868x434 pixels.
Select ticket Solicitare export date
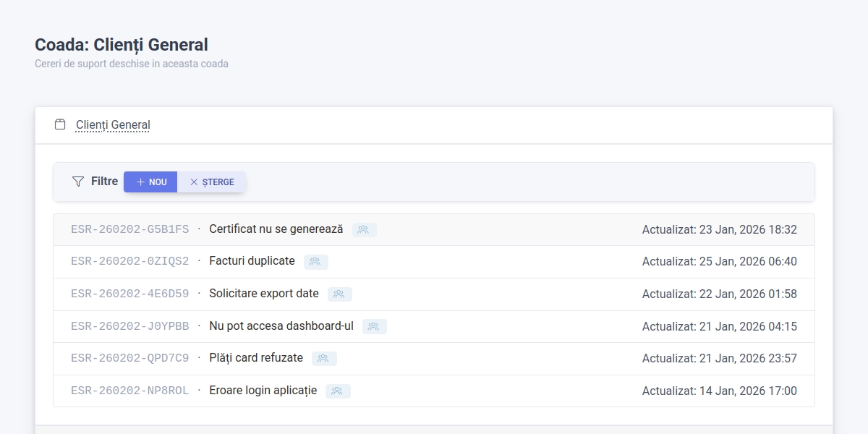[263, 294]
